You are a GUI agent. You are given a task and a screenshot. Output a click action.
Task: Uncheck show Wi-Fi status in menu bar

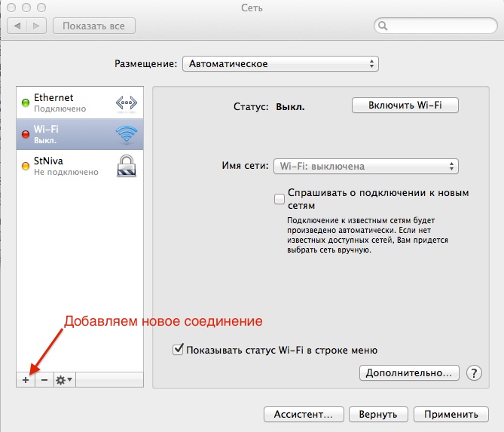click(x=178, y=350)
